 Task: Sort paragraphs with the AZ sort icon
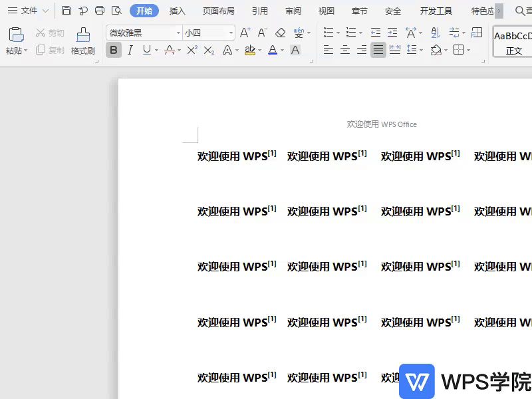click(435, 32)
